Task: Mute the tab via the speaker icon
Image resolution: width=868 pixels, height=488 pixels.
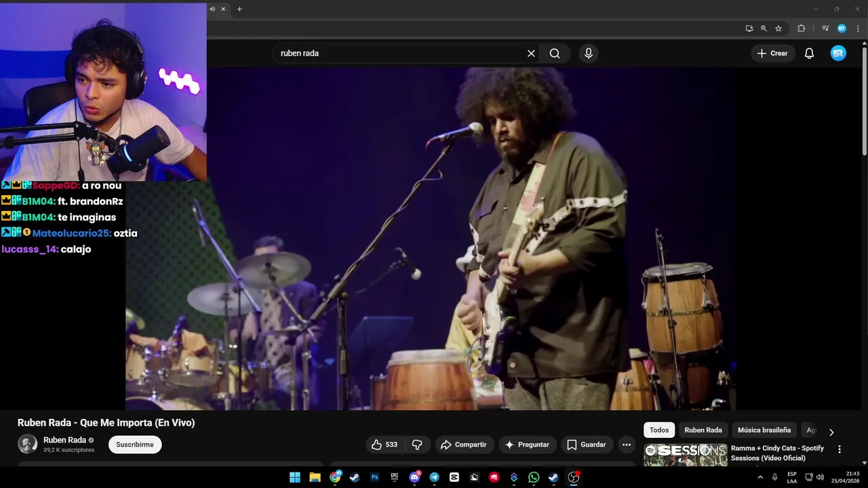Action: 212,9
